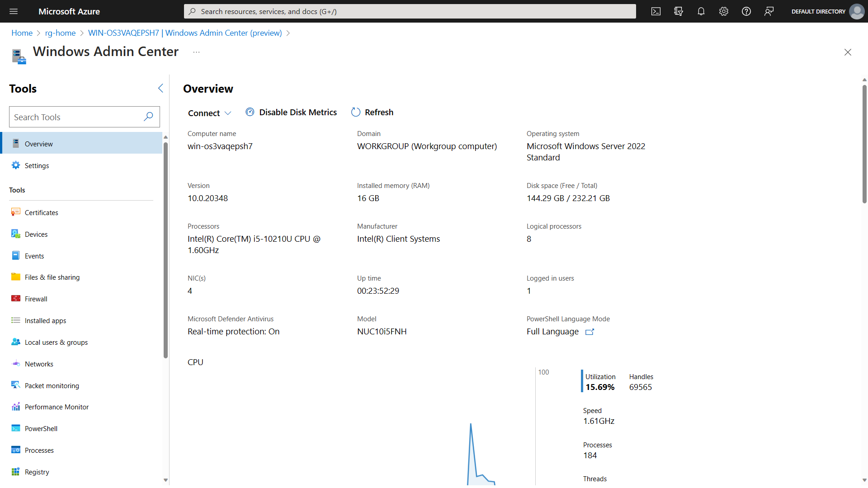Click the Firewall tool icon
Image resolution: width=868 pixels, height=488 pixels.
tap(16, 299)
